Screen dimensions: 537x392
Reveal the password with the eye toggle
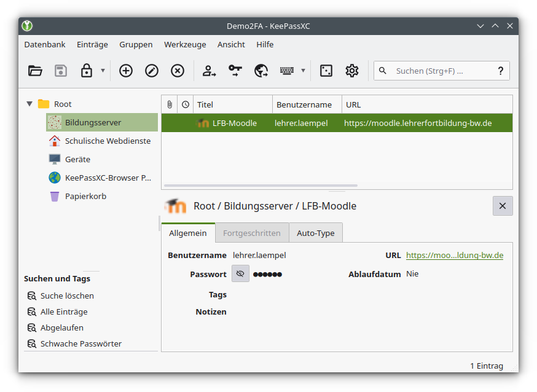click(240, 273)
